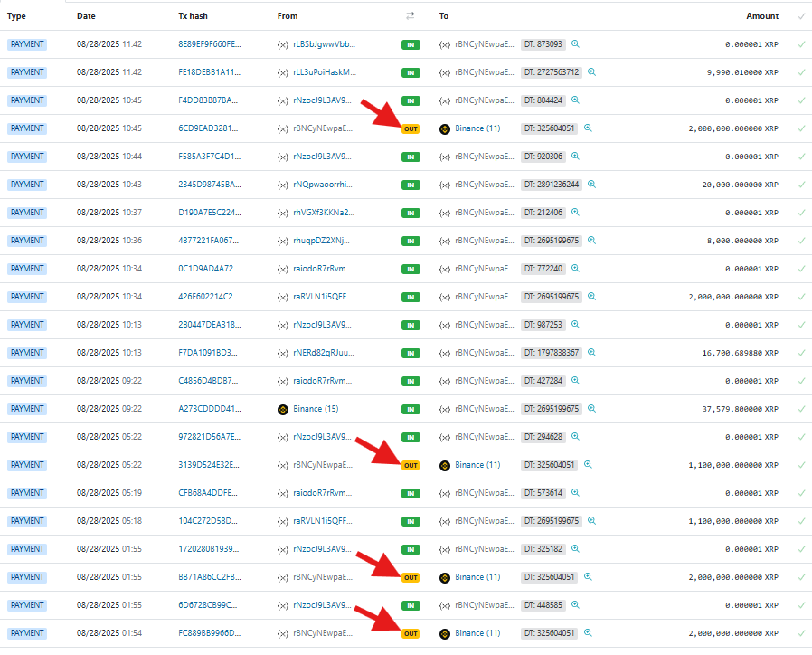Click magnifier icon next to DT: 1797838367
812x655 pixels.
click(592, 352)
